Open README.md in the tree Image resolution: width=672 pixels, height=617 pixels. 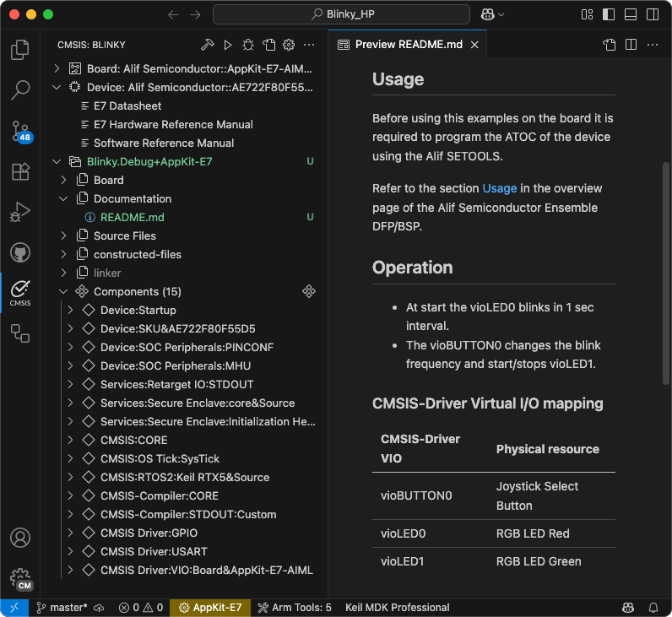132,217
